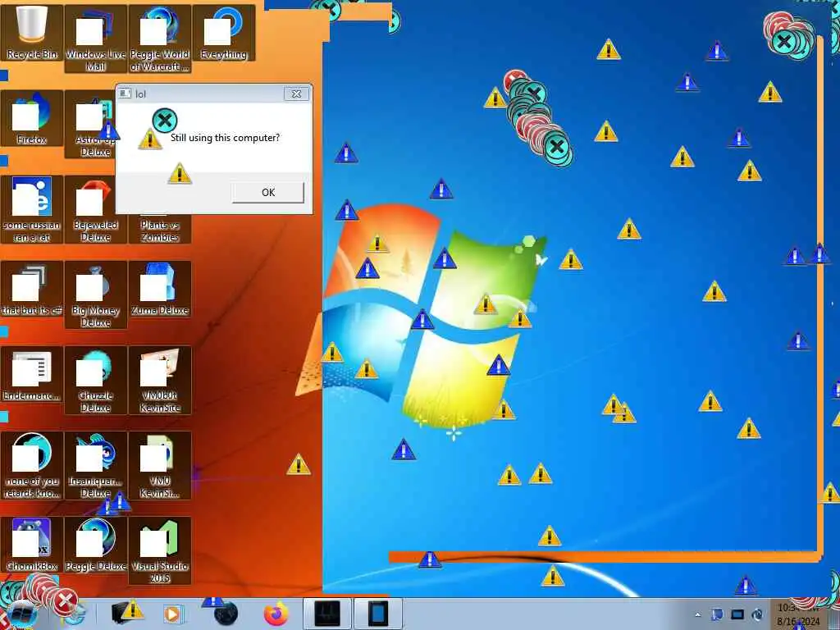This screenshot has width=840, height=630.
Task: Open the taskbar clock and date
Action: tap(798, 615)
